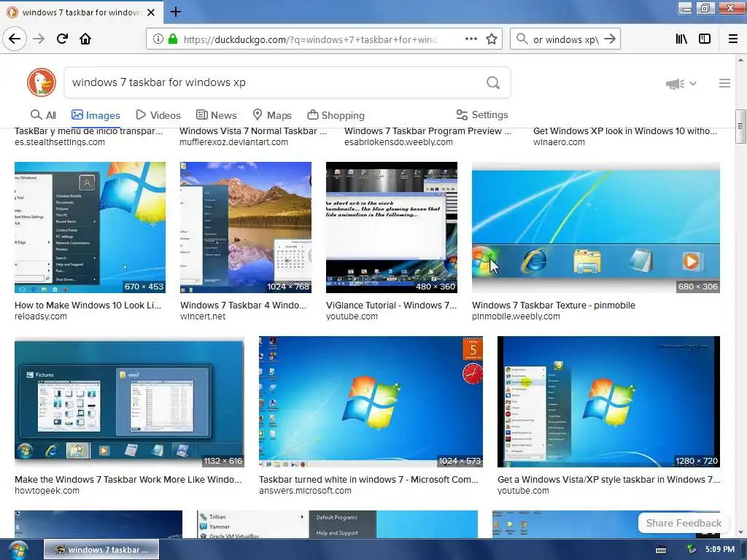
Task: Click the DuckDuckGo duck logo
Action: (42, 82)
